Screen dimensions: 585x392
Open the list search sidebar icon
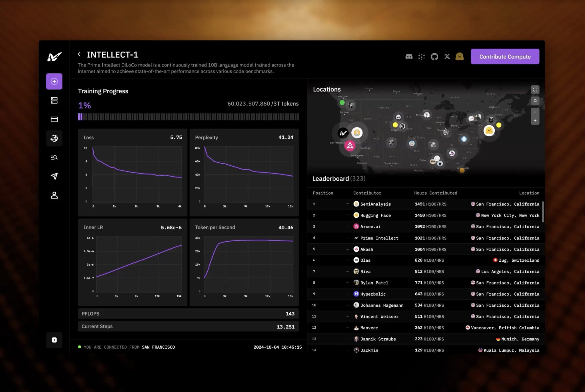[54, 157]
